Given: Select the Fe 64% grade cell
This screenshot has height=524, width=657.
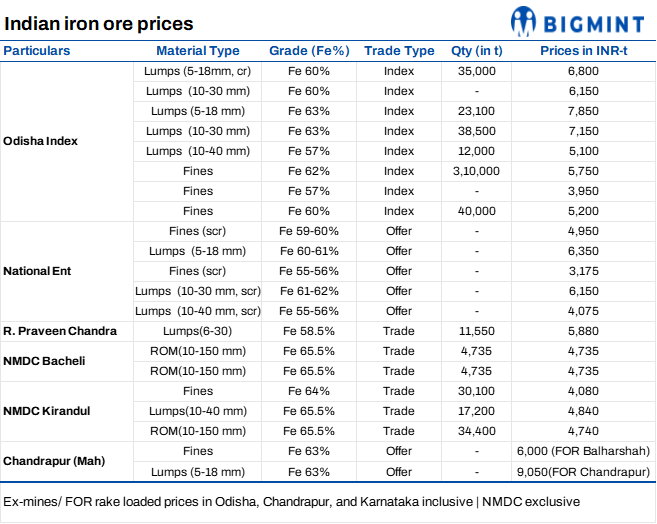Looking at the screenshot, I should click(x=309, y=391).
